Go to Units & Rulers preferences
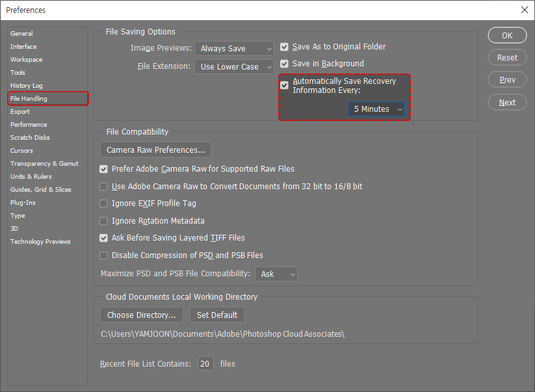535x392 pixels. tap(31, 176)
